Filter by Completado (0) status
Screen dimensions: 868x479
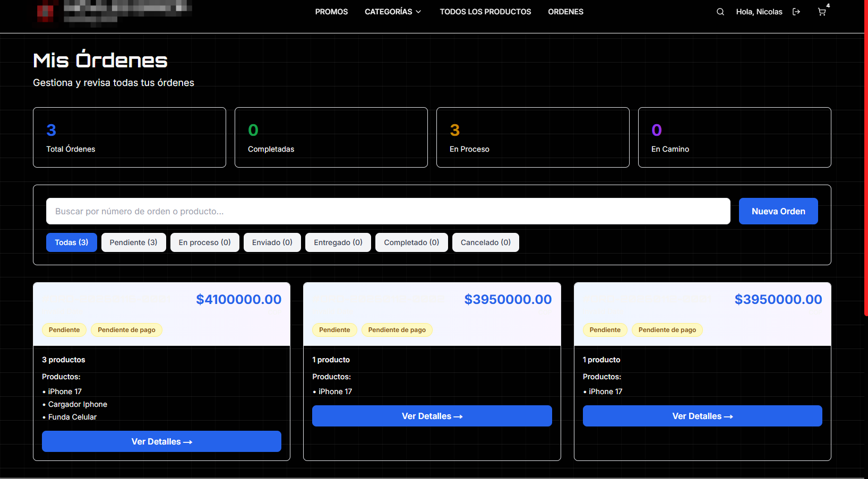tap(411, 242)
